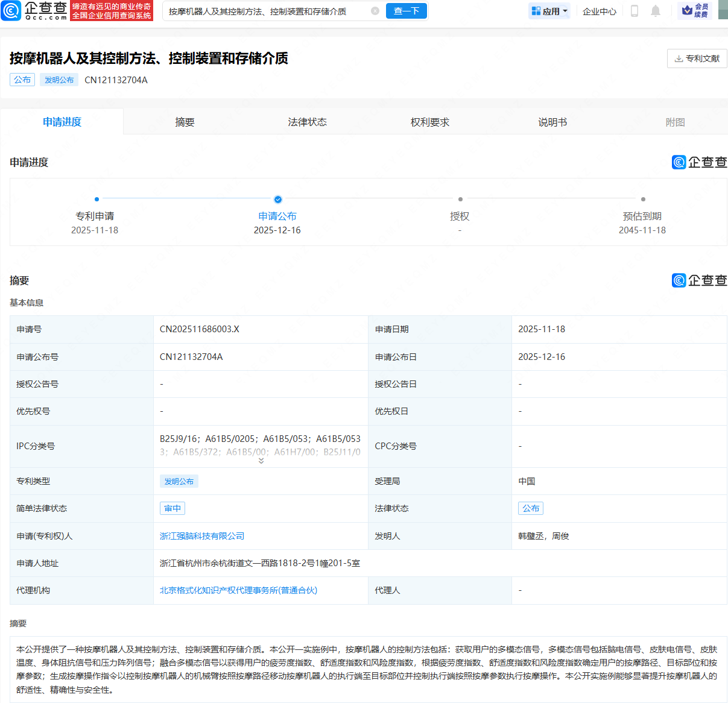
Task: Download the 专利文献 document
Action: (697, 58)
